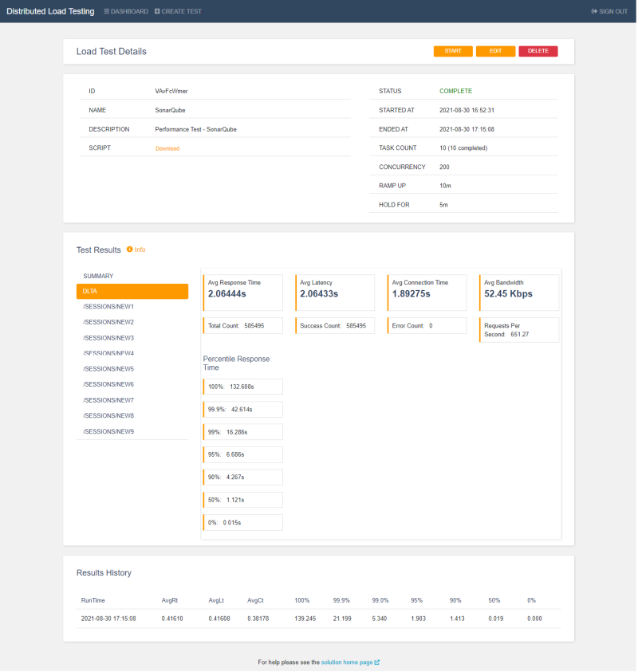Click the Avg Bandwidth 52.45 Kbps card
The width and height of the screenshot is (638, 672).
(519, 293)
